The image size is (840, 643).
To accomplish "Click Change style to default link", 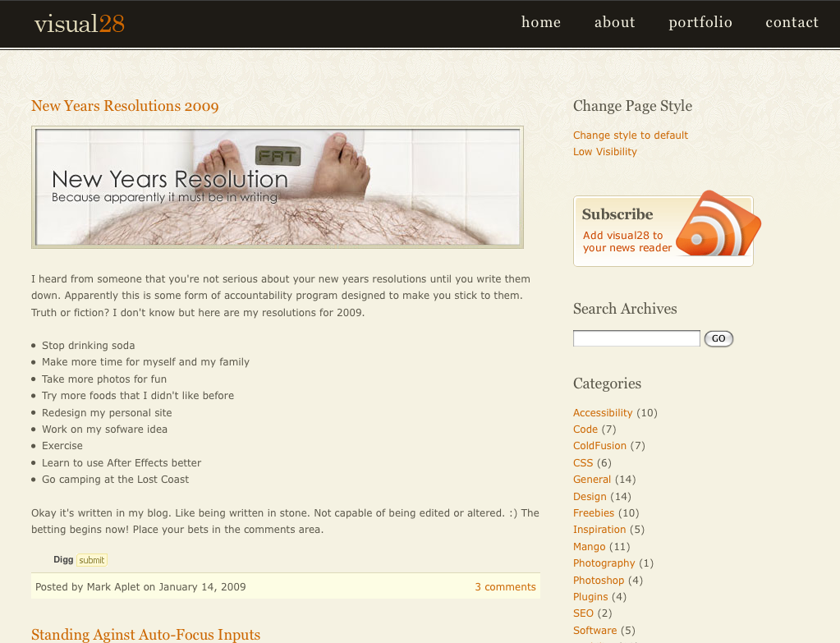I will pos(631,135).
